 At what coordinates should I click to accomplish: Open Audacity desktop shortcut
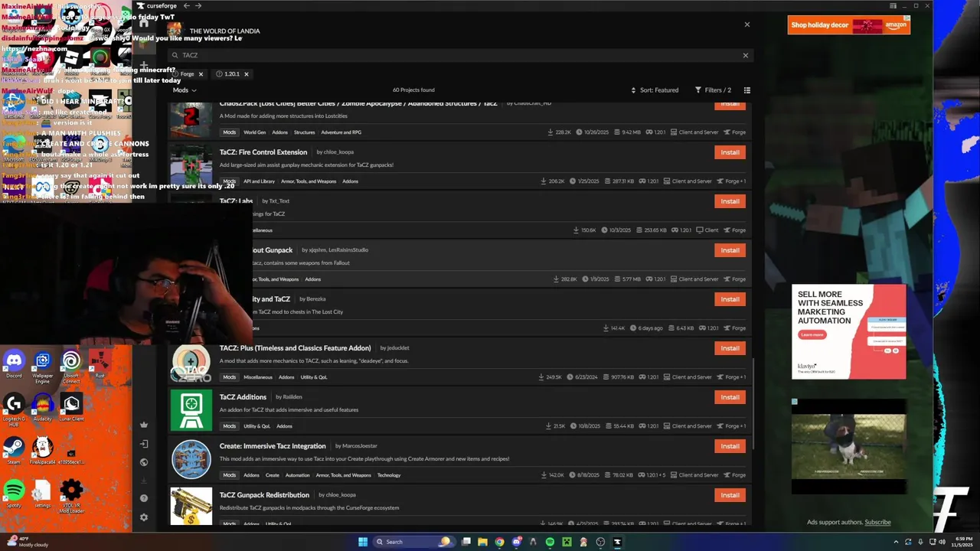point(43,407)
